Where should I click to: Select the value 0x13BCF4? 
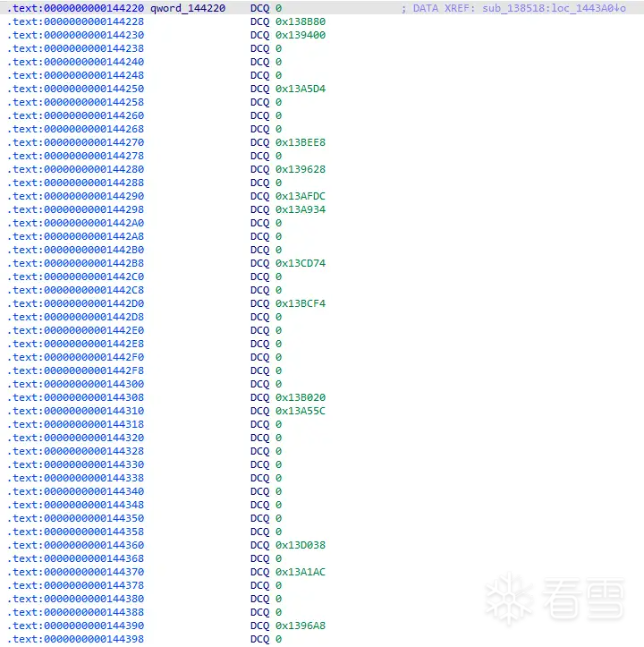301,303
